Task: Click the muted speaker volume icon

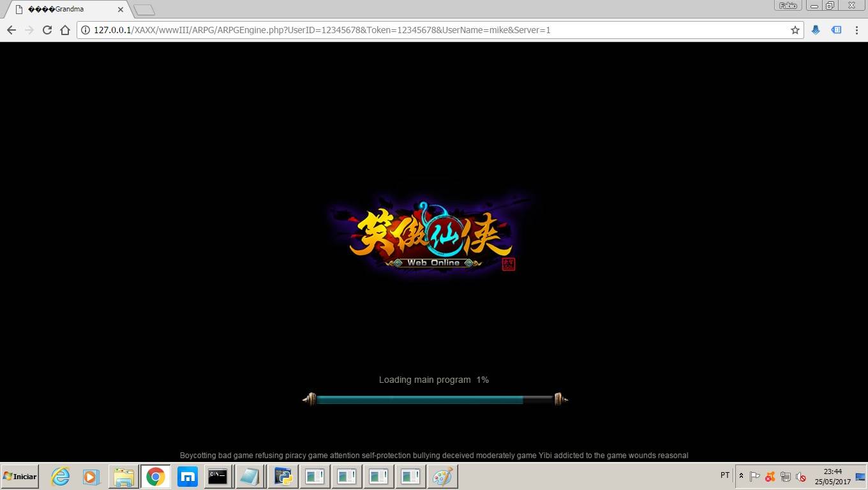Action: tap(801, 477)
